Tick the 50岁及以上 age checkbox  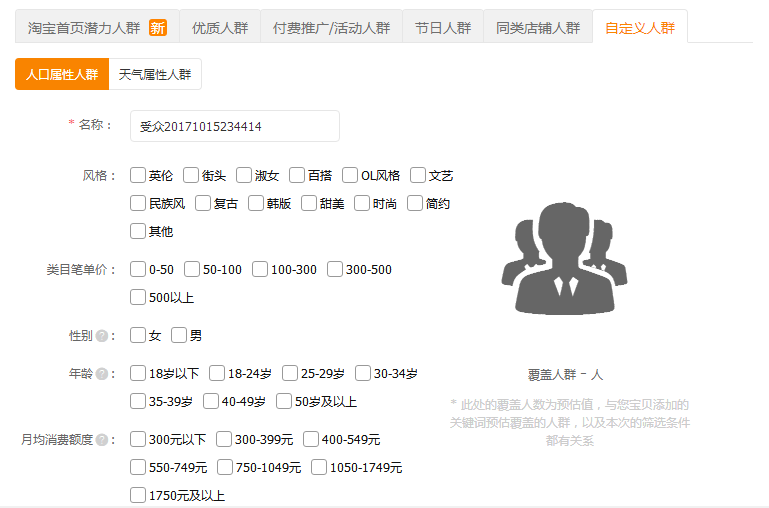tap(284, 402)
